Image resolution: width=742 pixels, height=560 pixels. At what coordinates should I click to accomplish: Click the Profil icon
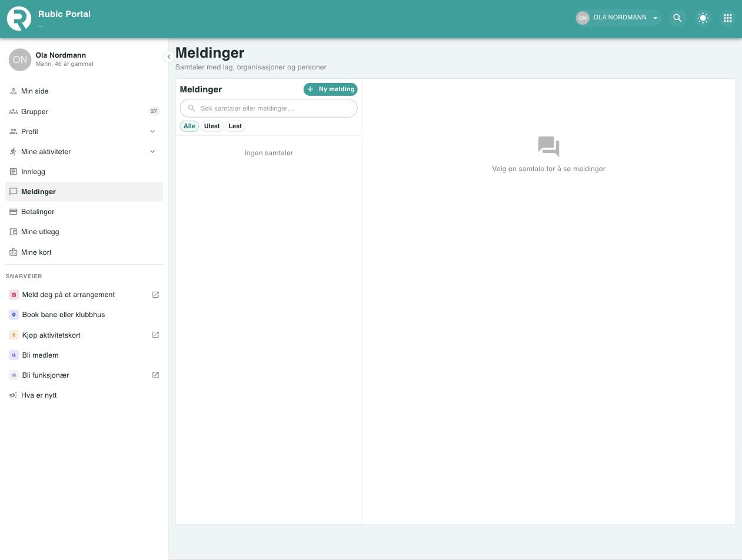coord(14,131)
